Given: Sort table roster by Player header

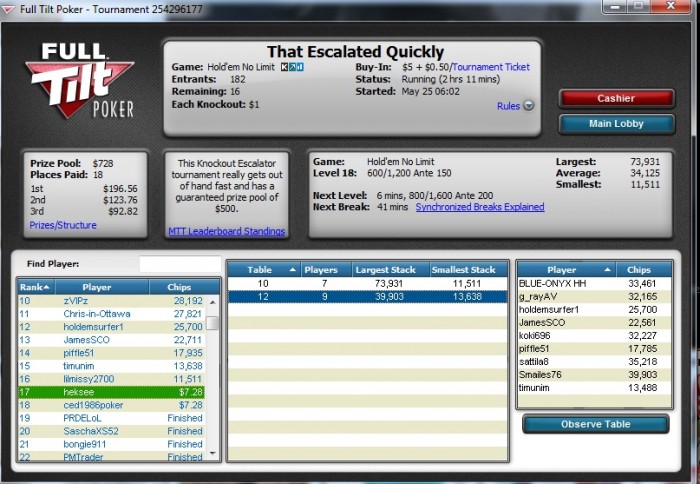Looking at the screenshot, I should 567,270.
